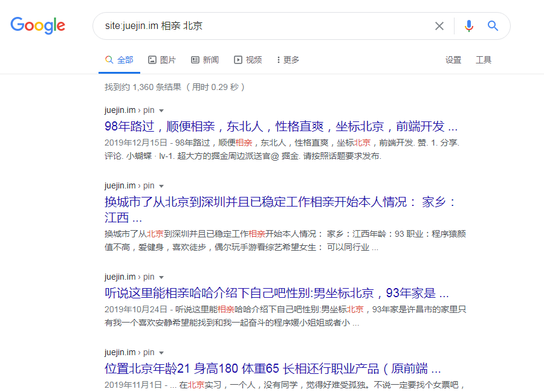The height and width of the screenshot is (392, 544).
Task: Open the 更多 menu
Action: [288, 60]
